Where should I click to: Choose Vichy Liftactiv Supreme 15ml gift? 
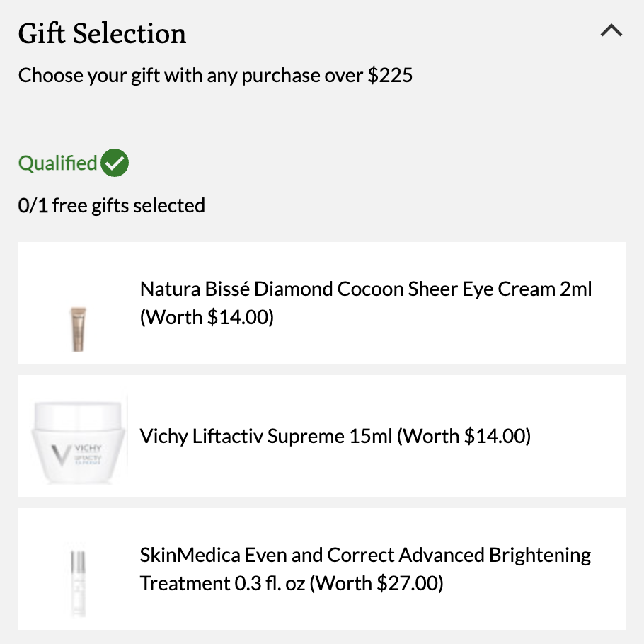pyautogui.click(x=335, y=436)
